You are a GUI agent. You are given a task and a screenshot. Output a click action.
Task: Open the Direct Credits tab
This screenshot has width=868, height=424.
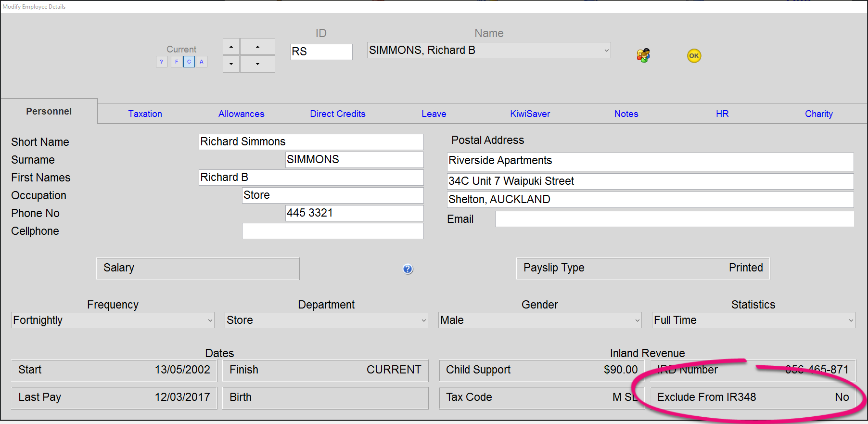338,114
